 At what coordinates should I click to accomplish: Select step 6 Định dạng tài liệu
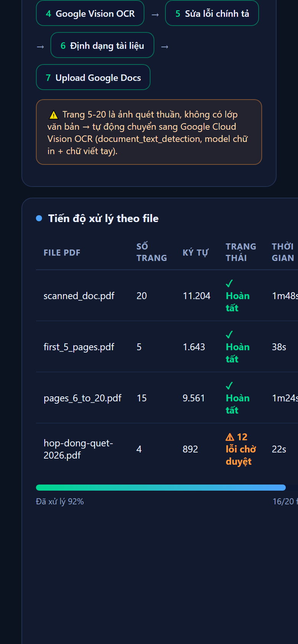102,45
